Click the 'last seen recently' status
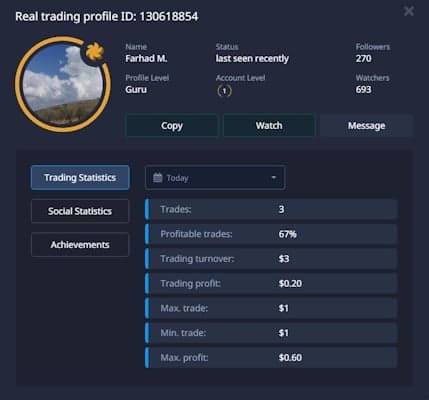 [252, 59]
